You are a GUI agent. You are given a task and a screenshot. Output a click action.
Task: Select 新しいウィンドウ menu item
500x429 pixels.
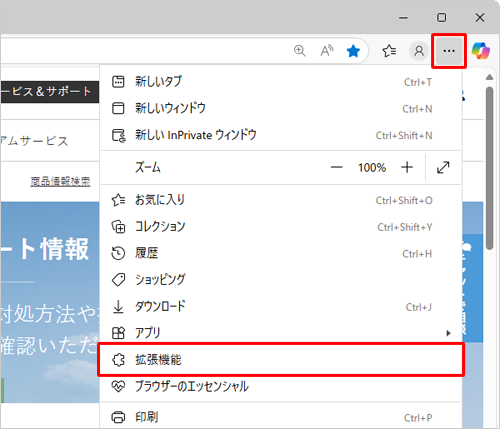point(281,108)
